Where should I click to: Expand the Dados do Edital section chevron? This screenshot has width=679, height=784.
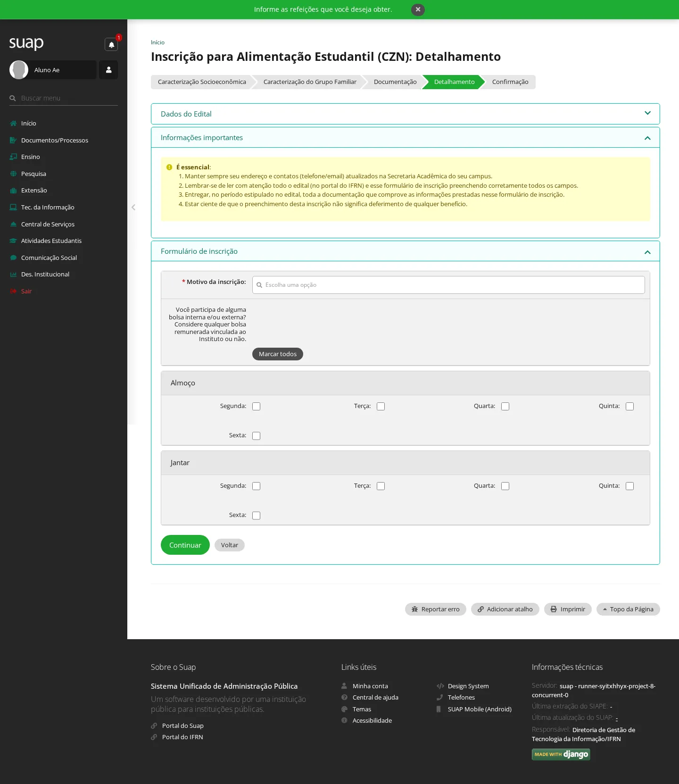[x=647, y=113]
